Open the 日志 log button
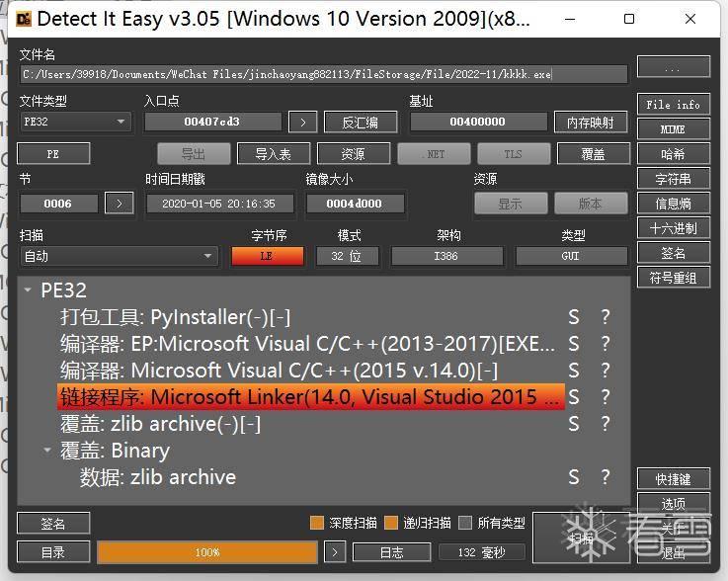Screen dimensions: 728x581 [392, 552]
